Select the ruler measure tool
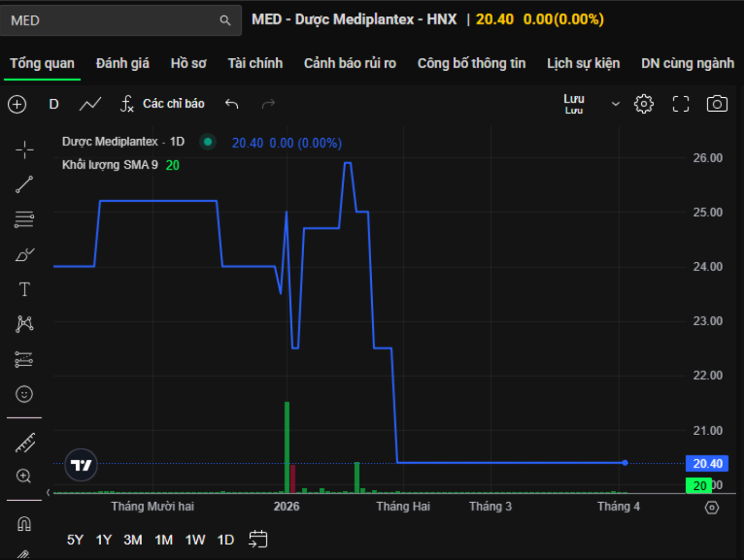Screen dimensions: 744x560 (x=24, y=443)
